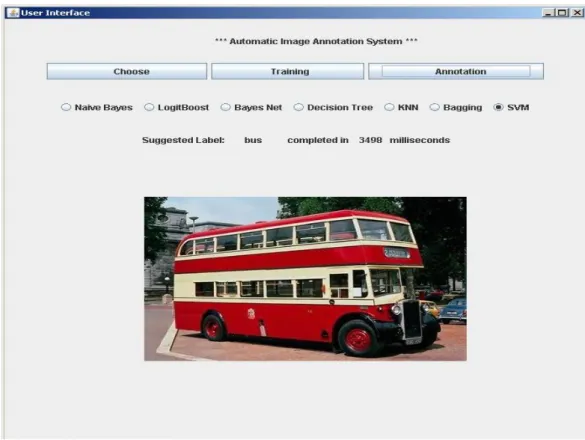585x440 pixels.
Task: Click the red double-decker bus image
Action: click(x=305, y=279)
